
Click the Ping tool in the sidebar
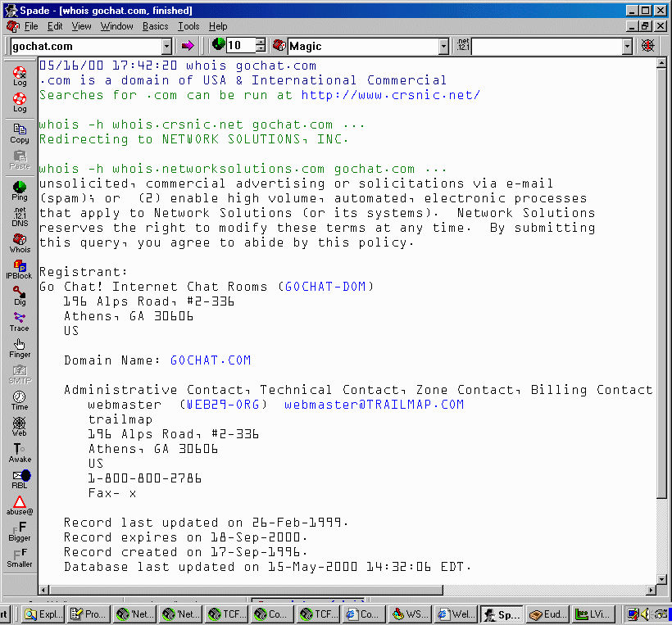pos(20,191)
